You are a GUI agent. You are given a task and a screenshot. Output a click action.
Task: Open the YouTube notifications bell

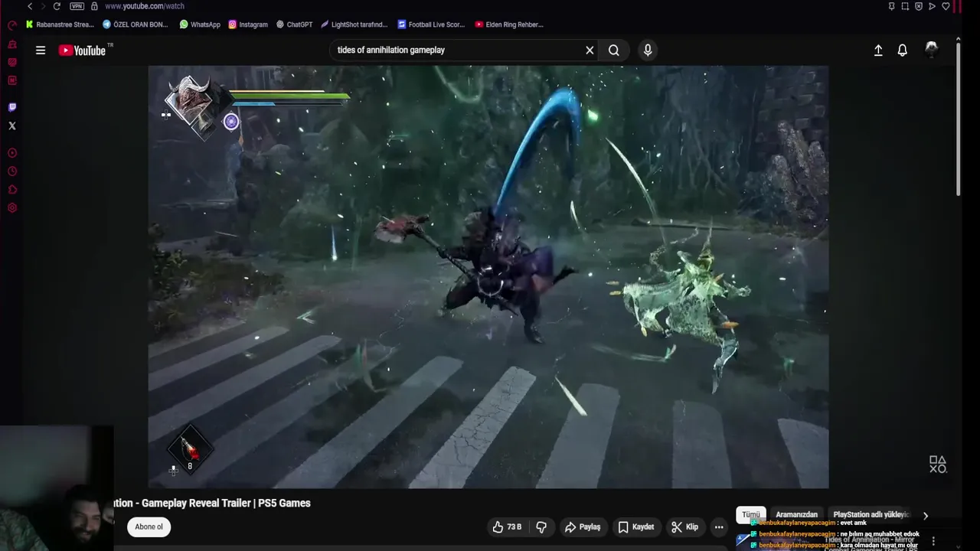point(903,51)
